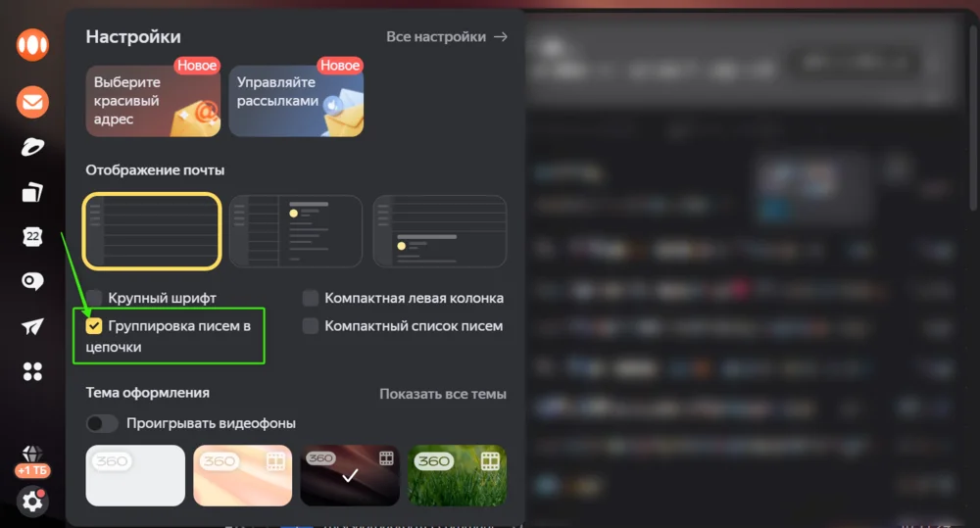
Task: Uncheck Группировка писем в цепочки
Action: click(x=94, y=325)
